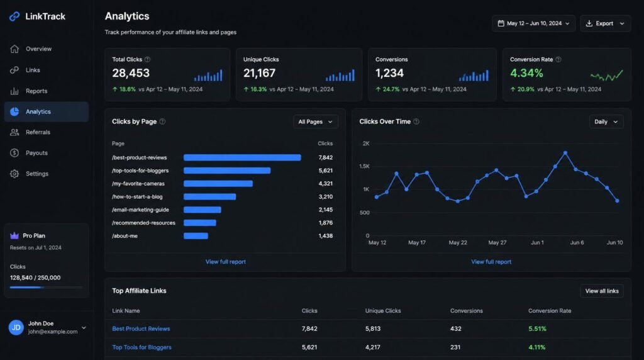This screenshot has height=360, width=644.
Task: Click the Clicks Over Time help icon
Action: pos(416,121)
